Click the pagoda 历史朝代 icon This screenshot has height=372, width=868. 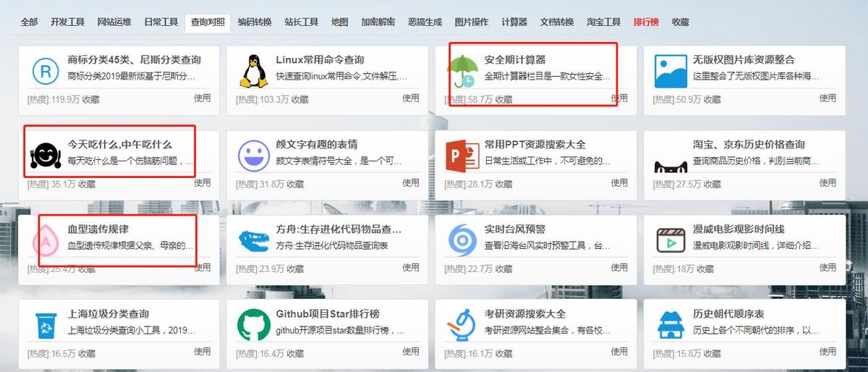(x=671, y=326)
